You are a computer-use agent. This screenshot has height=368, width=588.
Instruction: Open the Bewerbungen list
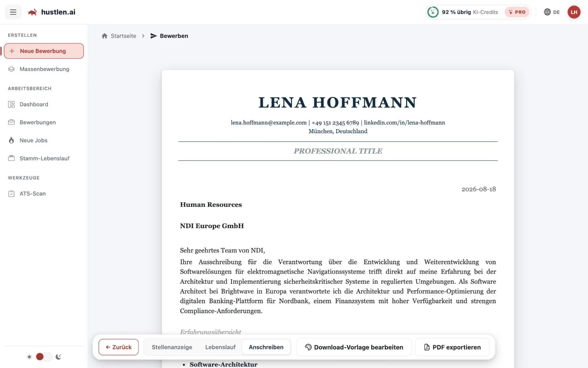tap(44, 123)
